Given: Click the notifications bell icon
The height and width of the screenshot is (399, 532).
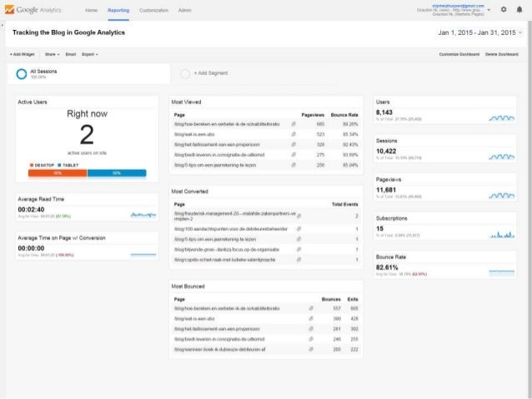Looking at the screenshot, I should pyautogui.click(x=518, y=9).
